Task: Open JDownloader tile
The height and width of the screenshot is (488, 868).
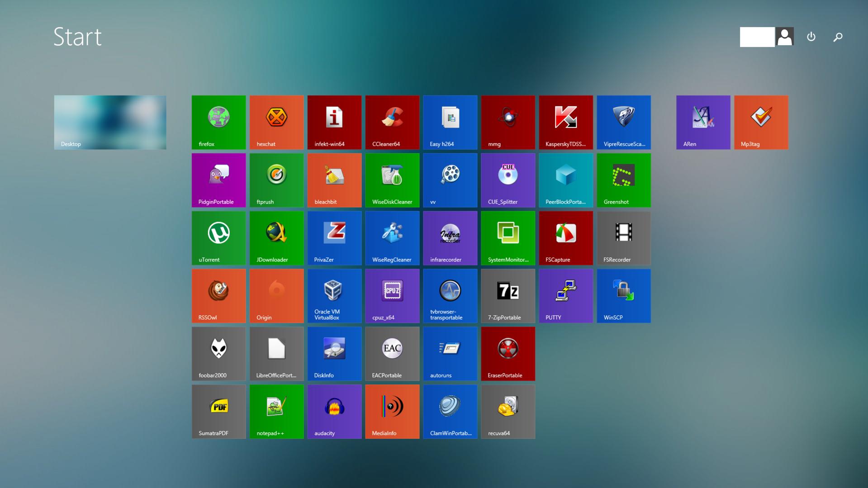Action: pyautogui.click(x=276, y=238)
